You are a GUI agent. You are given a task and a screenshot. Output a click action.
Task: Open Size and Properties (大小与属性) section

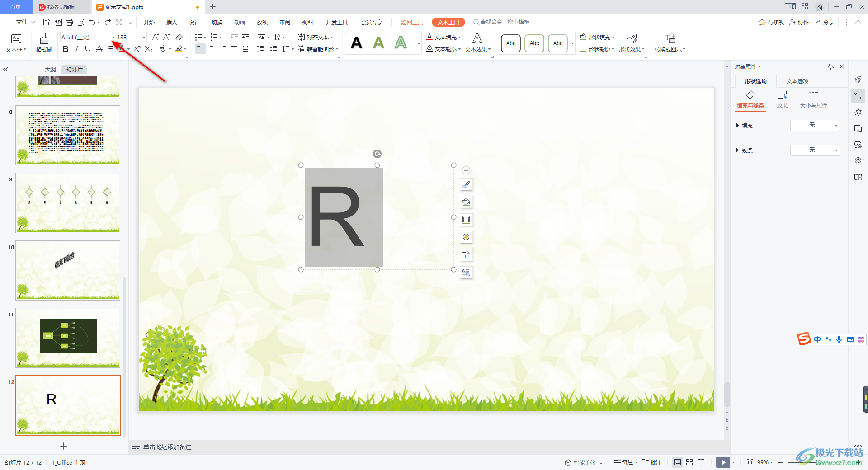coord(814,99)
